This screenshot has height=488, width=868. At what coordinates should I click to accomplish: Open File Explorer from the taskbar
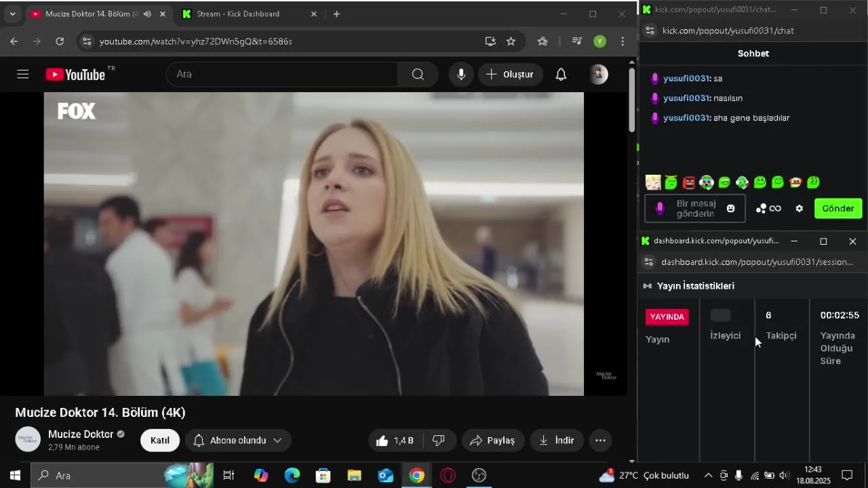click(x=355, y=476)
